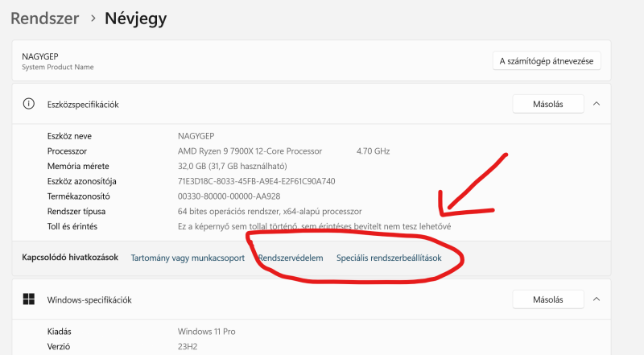Viewport: 644px width, 355px height.
Task: Select Windows 11 Pro edition value
Action: point(207,332)
